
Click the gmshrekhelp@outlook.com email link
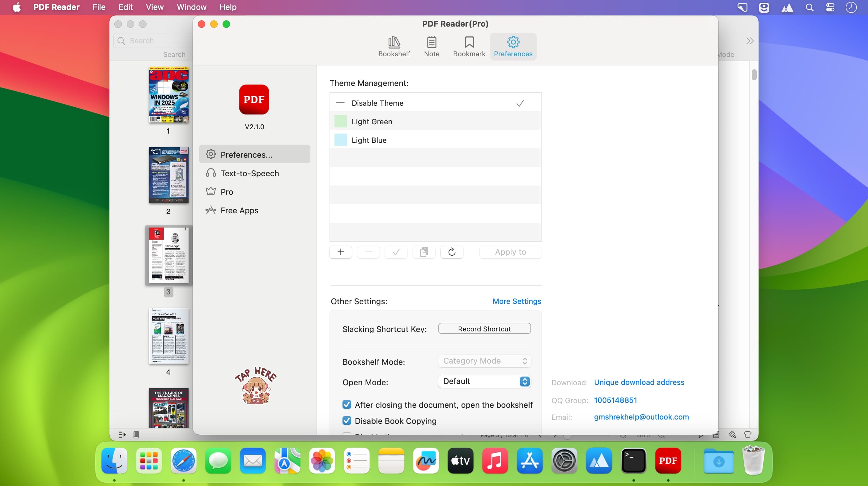[x=641, y=417]
